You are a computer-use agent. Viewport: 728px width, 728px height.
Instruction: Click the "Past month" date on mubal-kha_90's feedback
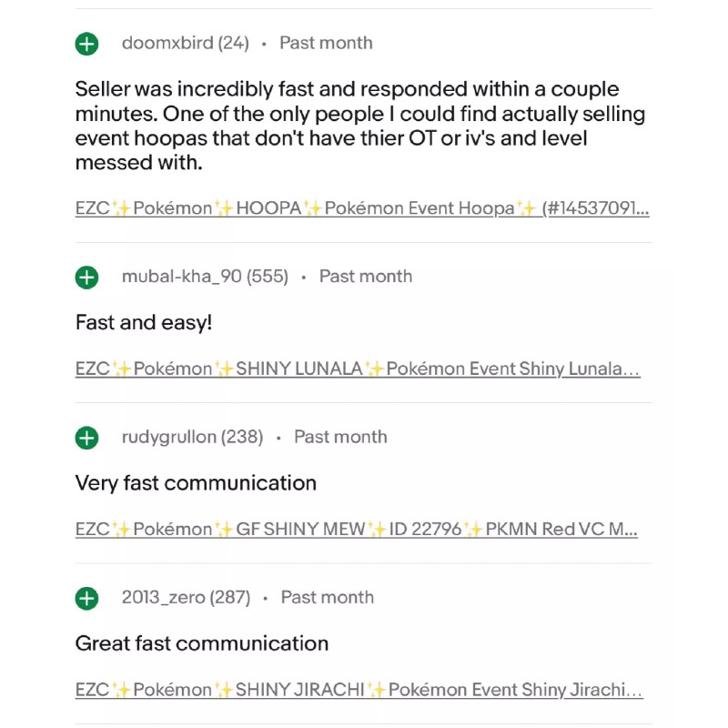366,277
